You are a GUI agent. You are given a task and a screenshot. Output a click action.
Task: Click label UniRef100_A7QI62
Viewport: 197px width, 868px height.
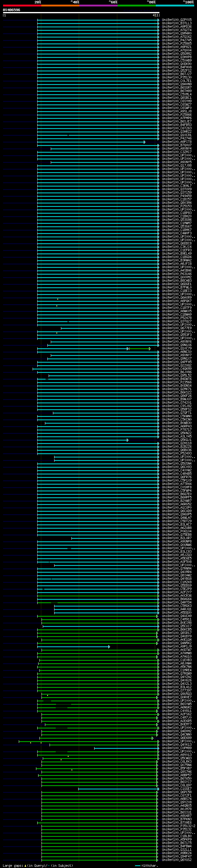click(x=177, y=37)
